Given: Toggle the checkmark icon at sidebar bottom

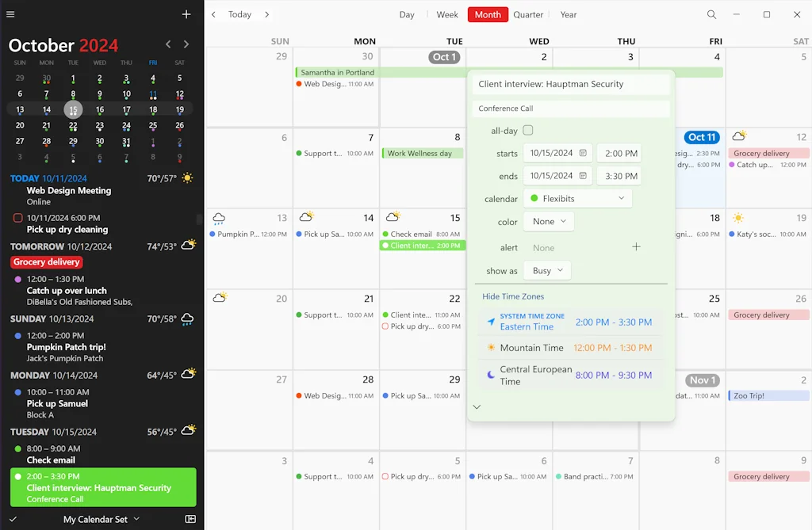Looking at the screenshot, I should [13, 519].
